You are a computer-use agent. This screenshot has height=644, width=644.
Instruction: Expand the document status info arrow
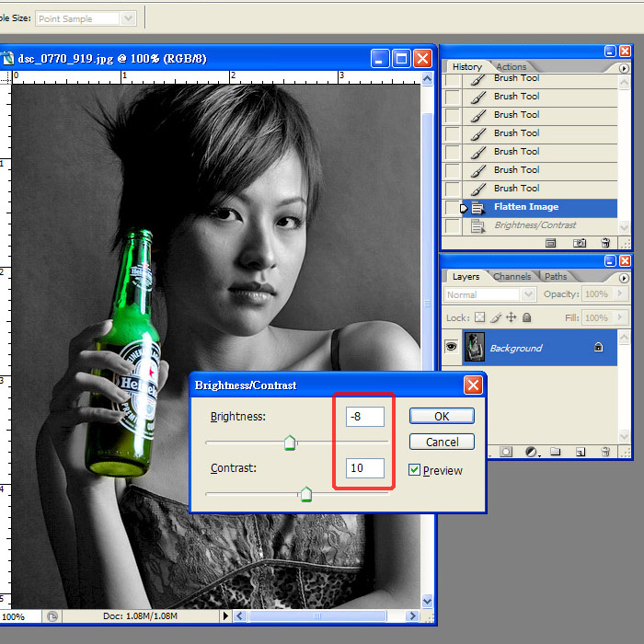tap(225, 615)
